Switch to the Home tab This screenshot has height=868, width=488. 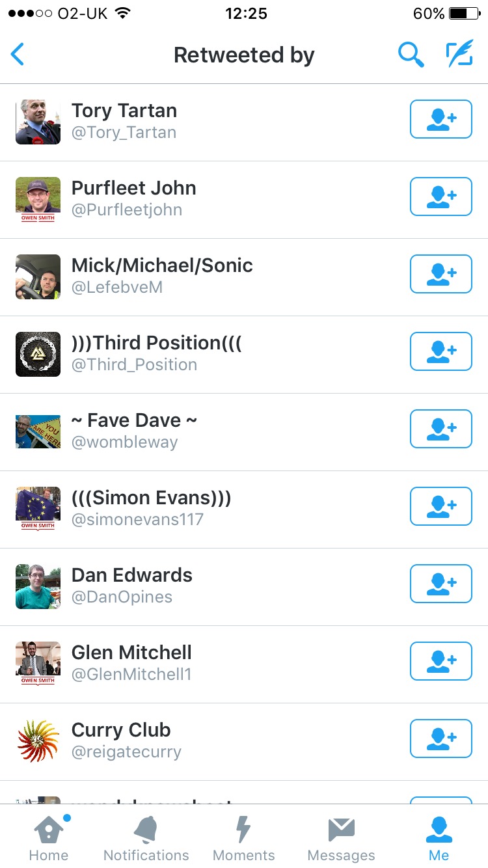(x=49, y=838)
